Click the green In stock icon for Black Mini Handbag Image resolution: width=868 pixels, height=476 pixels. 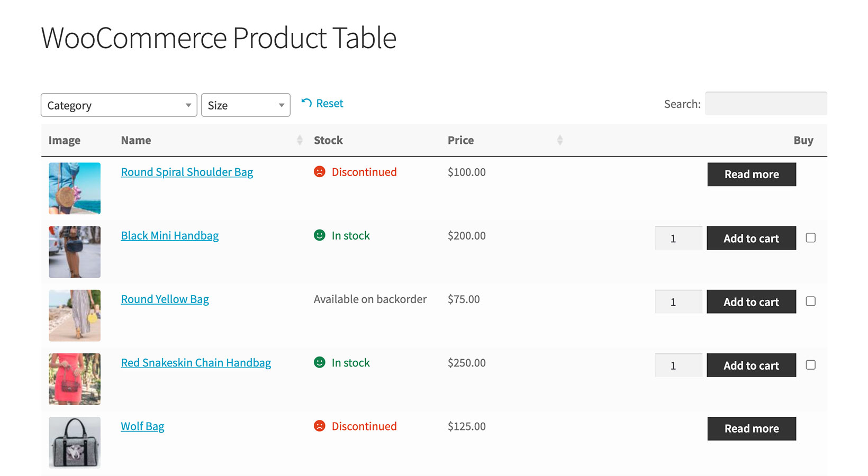tap(319, 235)
